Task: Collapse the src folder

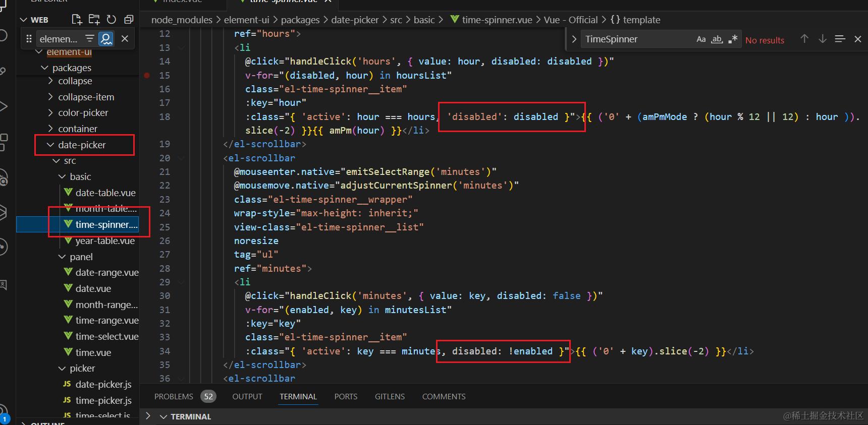Action: pos(57,161)
